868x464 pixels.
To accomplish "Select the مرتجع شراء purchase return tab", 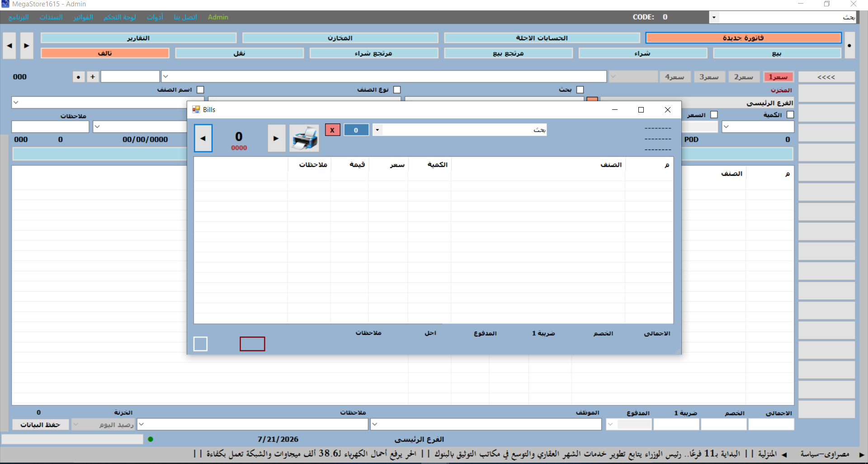I will point(373,53).
